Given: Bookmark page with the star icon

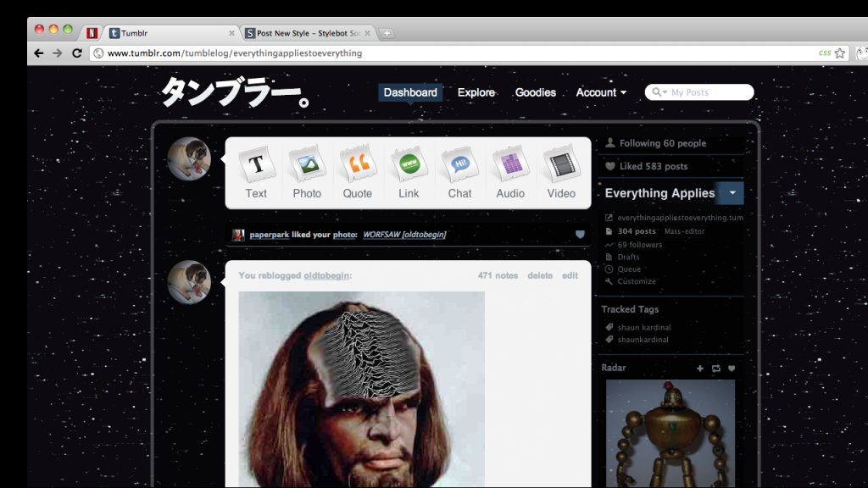Looking at the screenshot, I should pos(840,53).
